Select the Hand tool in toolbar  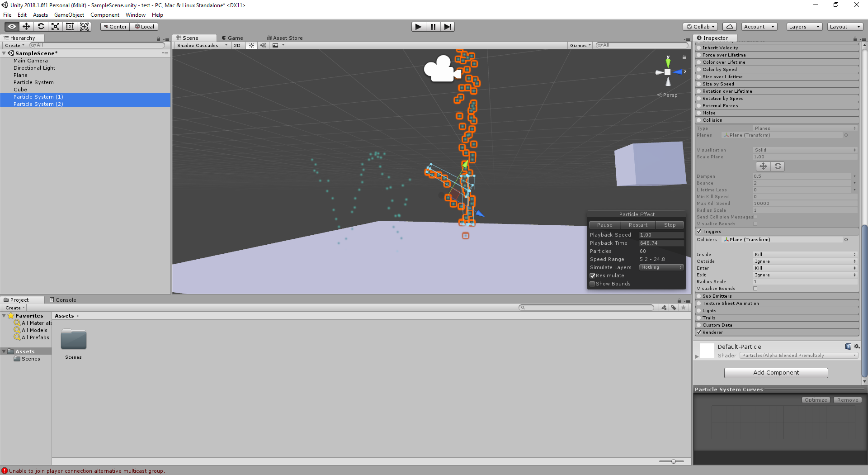pos(12,27)
